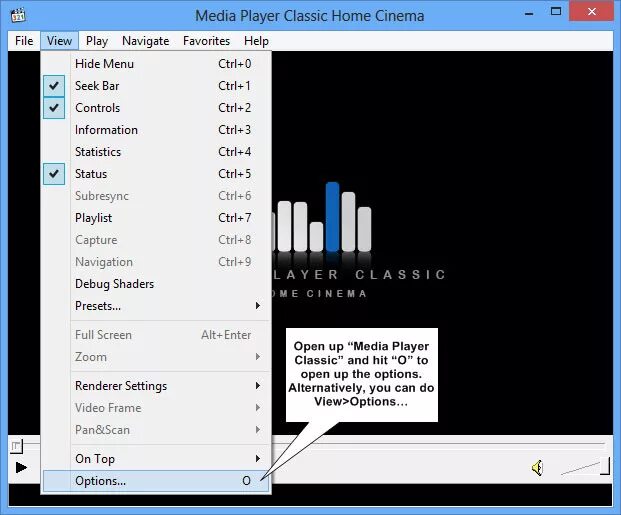Expand the Video Frame submenu

click(156, 408)
